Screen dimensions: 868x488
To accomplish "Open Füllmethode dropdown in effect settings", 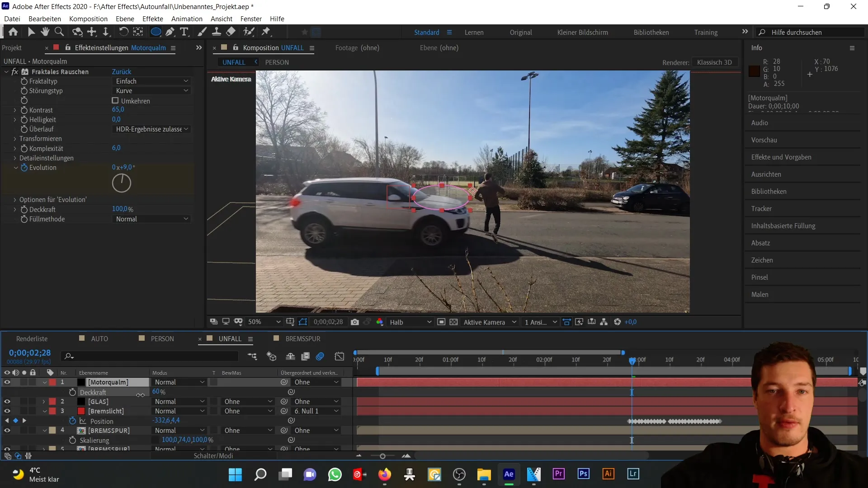I will (x=151, y=219).
